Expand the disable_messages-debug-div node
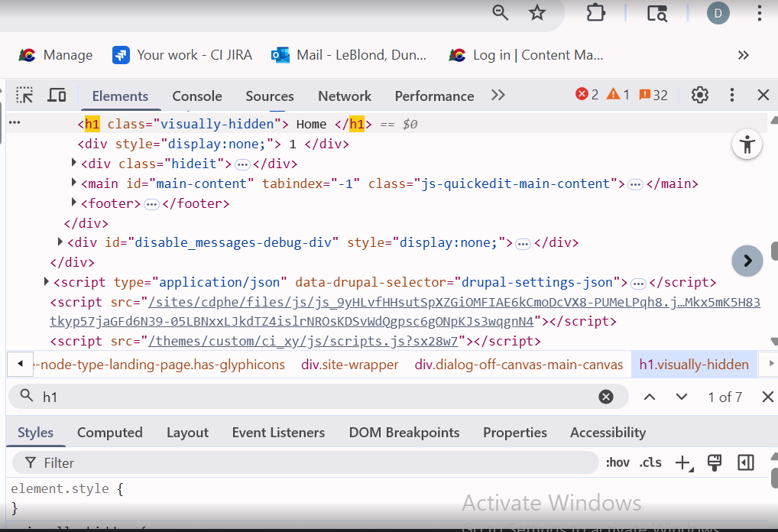This screenshot has height=532, width=778. pos(60,242)
